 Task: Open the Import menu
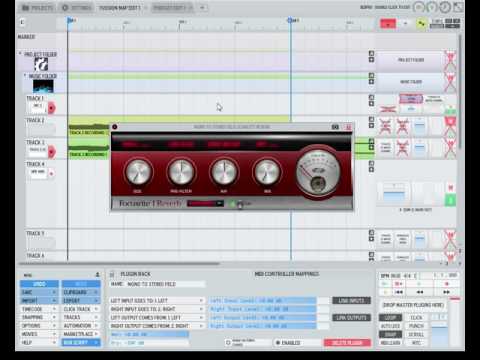pos(39,301)
